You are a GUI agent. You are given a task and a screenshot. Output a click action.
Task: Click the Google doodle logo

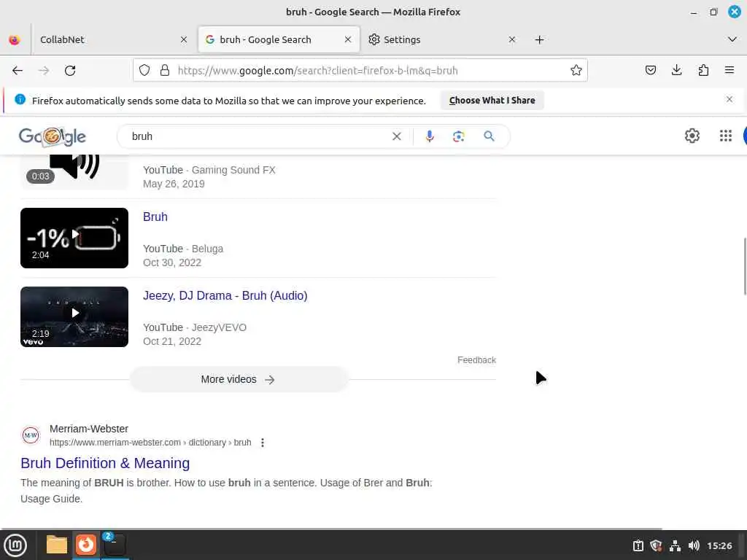point(53,136)
